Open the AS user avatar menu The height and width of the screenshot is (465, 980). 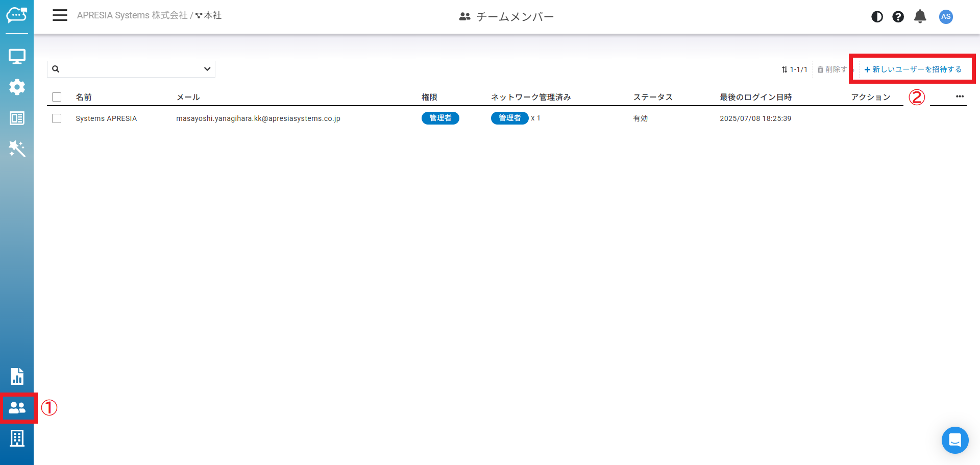pyautogui.click(x=946, y=17)
